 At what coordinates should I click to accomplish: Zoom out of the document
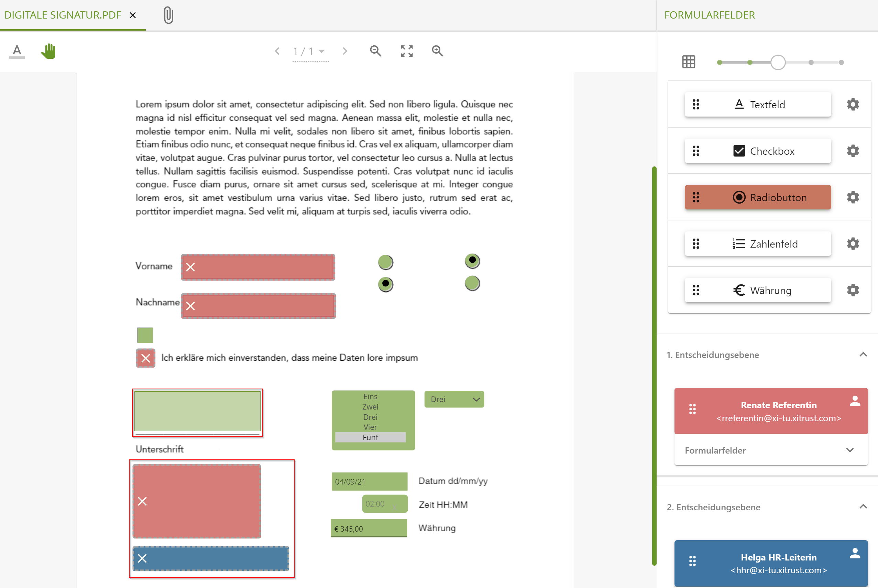376,51
